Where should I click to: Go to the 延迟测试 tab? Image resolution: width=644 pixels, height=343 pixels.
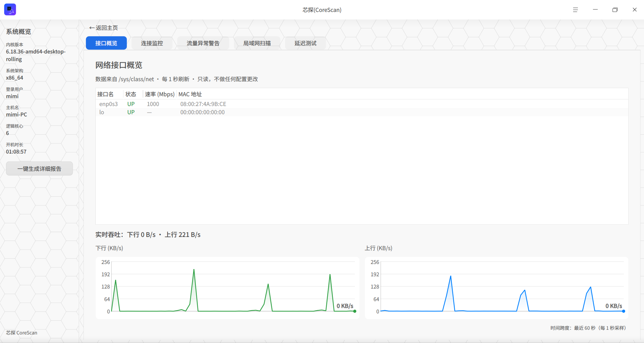[x=305, y=43]
